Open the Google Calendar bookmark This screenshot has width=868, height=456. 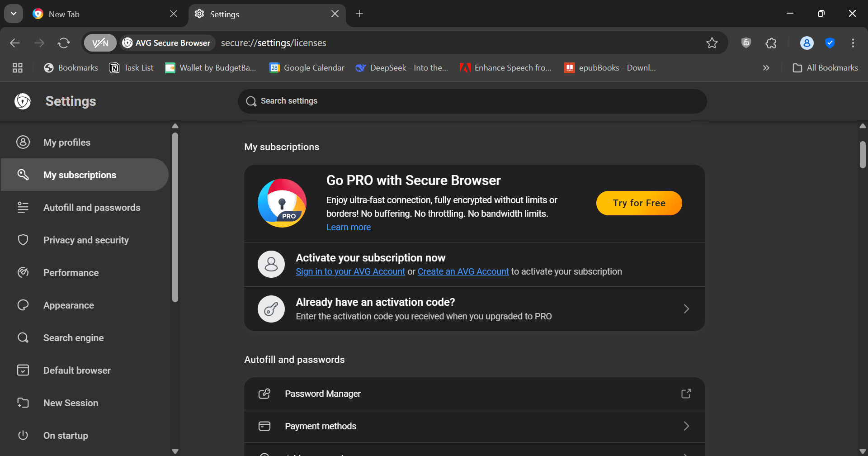tap(307, 68)
